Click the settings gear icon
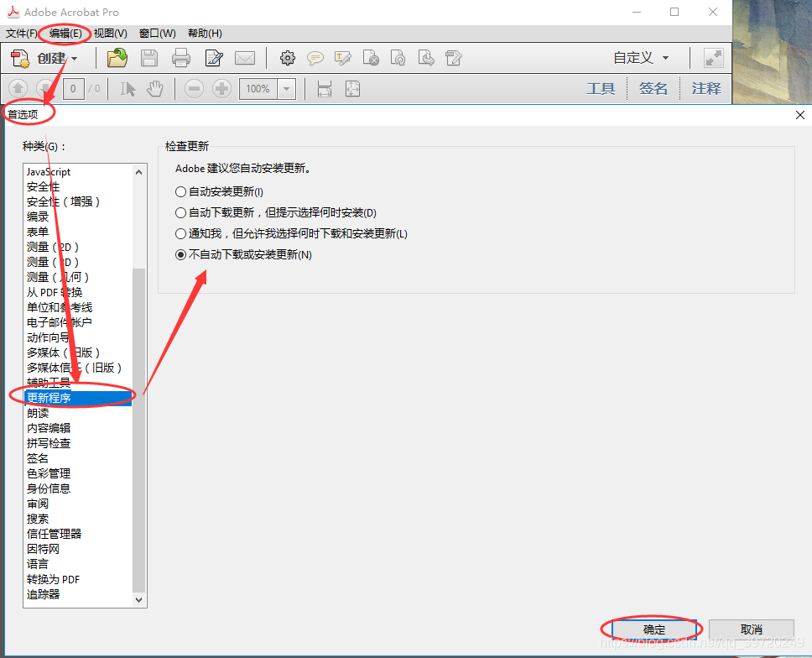This screenshot has width=812, height=658. [x=288, y=58]
